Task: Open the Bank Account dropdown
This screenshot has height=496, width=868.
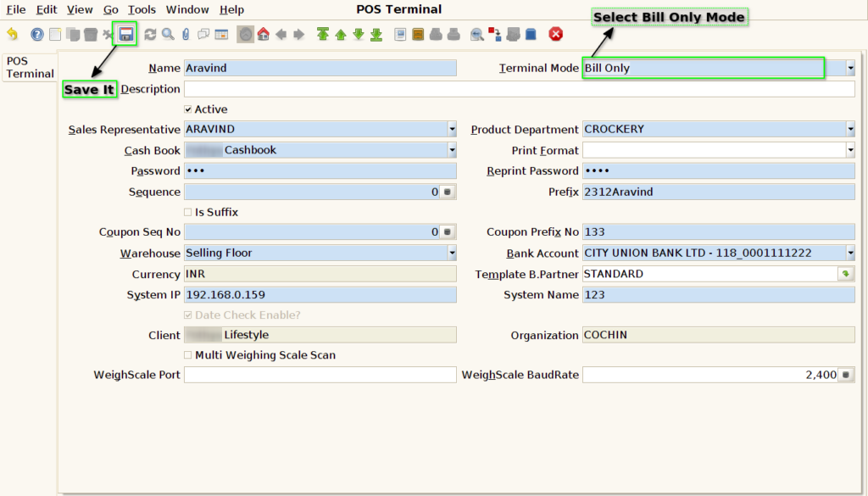Action: point(850,253)
